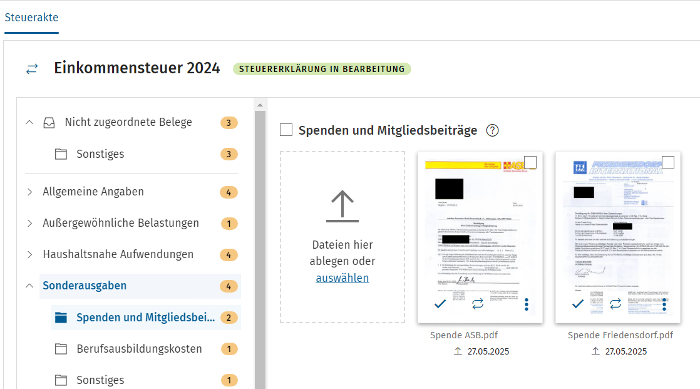Open the Berufsausbildungskosten folder
700x389 pixels.
[x=139, y=349]
